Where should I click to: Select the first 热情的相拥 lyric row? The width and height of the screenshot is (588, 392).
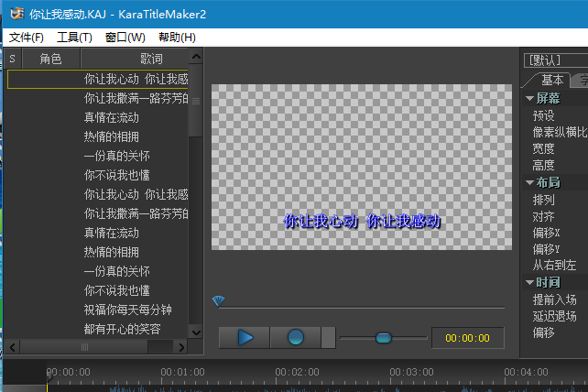point(97,136)
